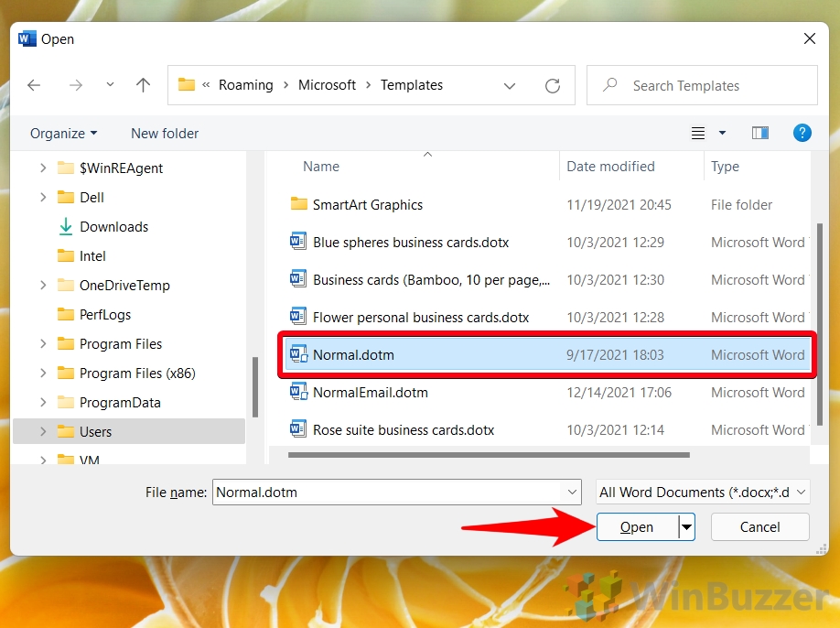Expand the ProgramData folder
840x628 pixels.
coord(43,403)
